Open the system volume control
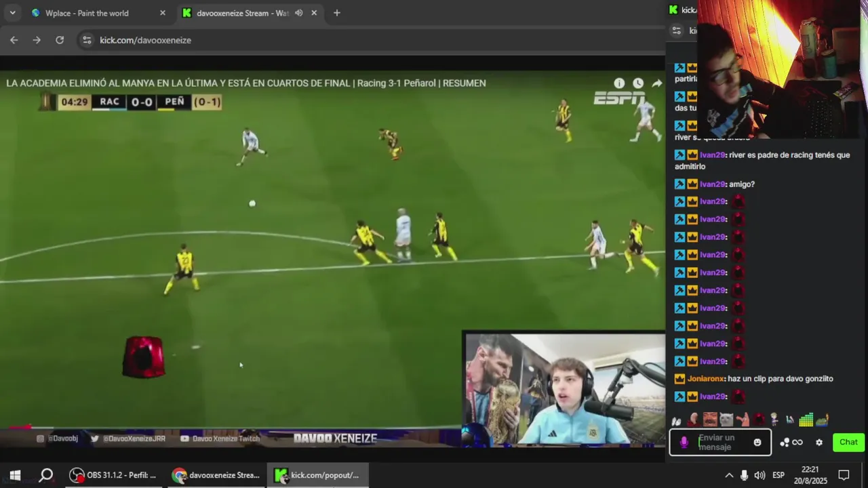This screenshot has width=868, height=488. point(760,475)
